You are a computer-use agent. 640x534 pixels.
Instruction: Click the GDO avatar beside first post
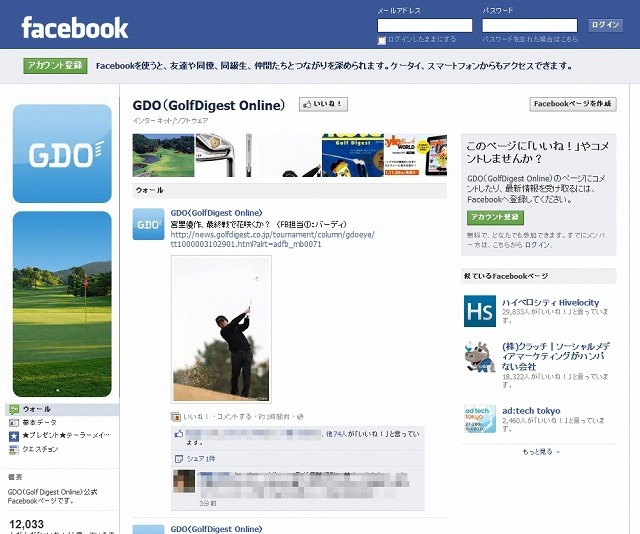[148, 224]
